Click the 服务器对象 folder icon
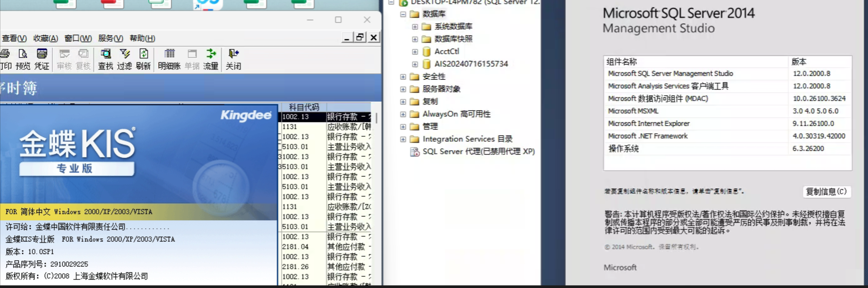868x288 pixels. click(x=414, y=89)
